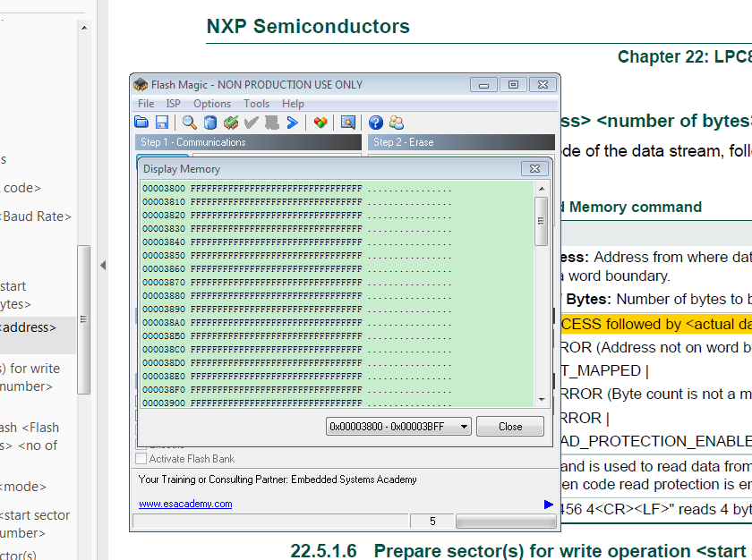The image size is (752, 560).
Task: Maximize the Flash Magic window
Action: point(513,85)
